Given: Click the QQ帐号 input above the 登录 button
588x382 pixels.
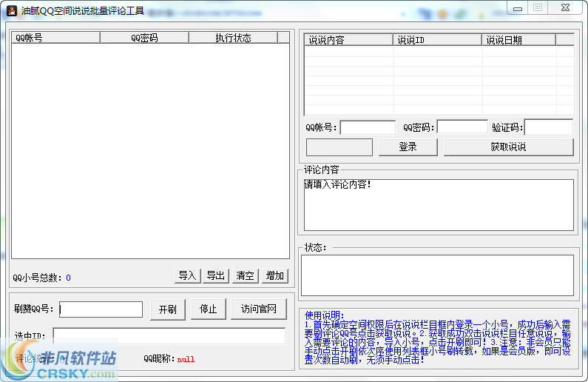Looking at the screenshot, I should coord(368,127).
